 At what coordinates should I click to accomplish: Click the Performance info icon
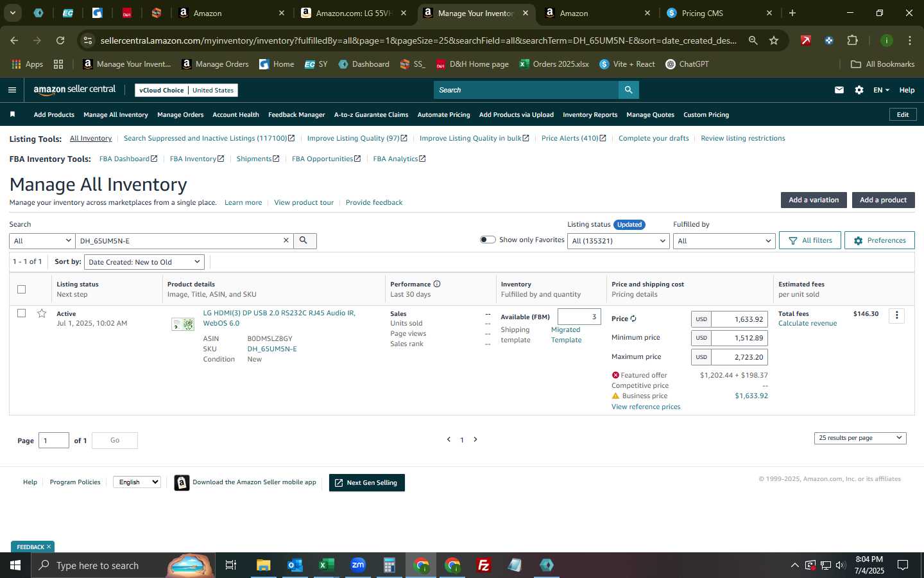click(x=437, y=284)
